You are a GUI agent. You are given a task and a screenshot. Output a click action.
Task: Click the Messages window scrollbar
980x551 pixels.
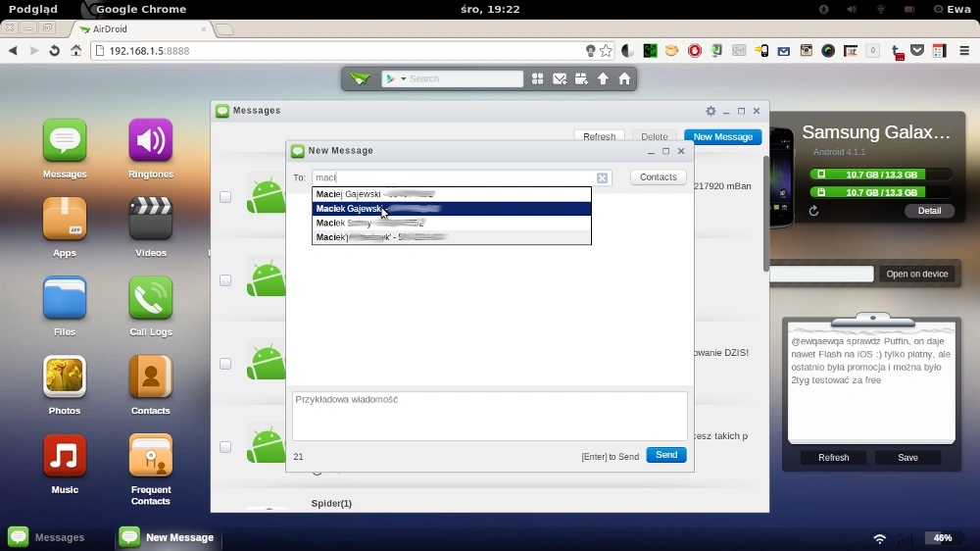765,213
